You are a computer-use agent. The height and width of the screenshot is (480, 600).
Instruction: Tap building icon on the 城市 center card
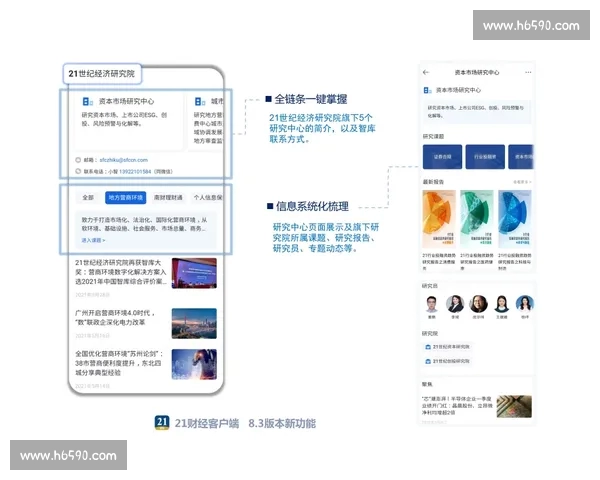200,101
